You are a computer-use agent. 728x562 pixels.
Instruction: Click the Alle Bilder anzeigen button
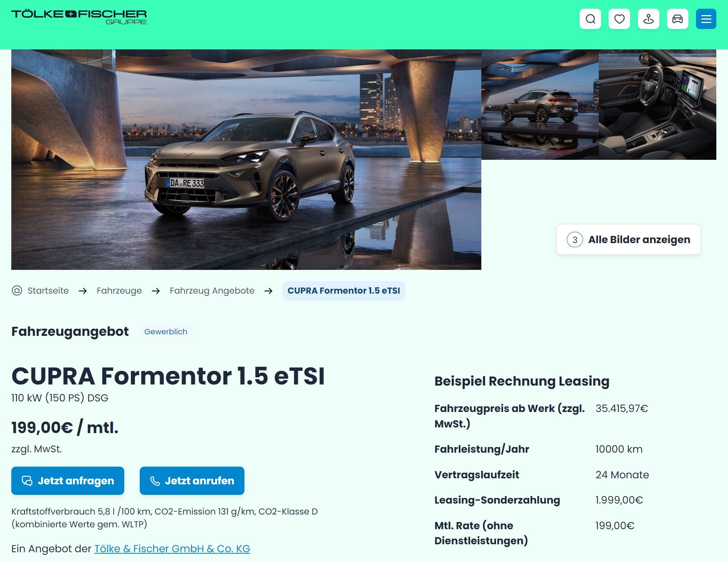click(x=629, y=239)
